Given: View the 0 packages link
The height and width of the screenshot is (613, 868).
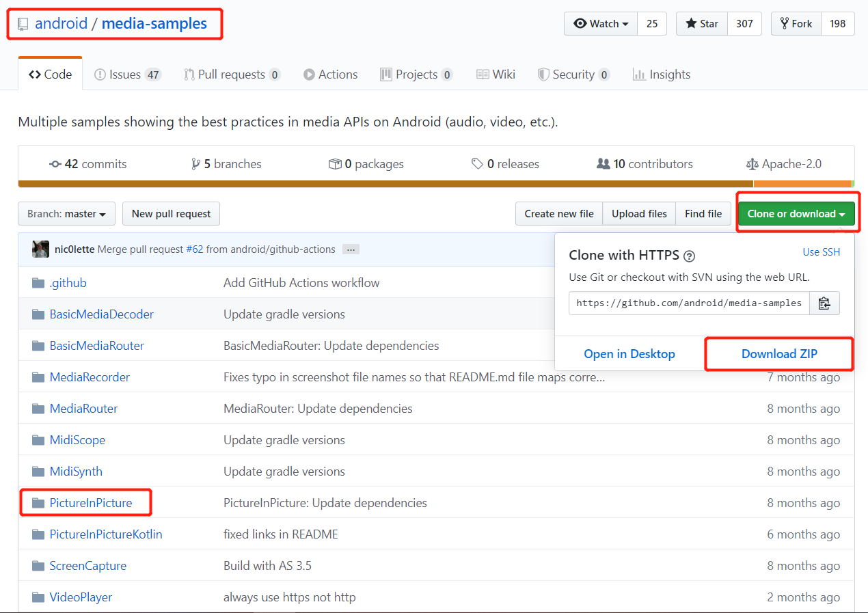Looking at the screenshot, I should tap(366, 164).
